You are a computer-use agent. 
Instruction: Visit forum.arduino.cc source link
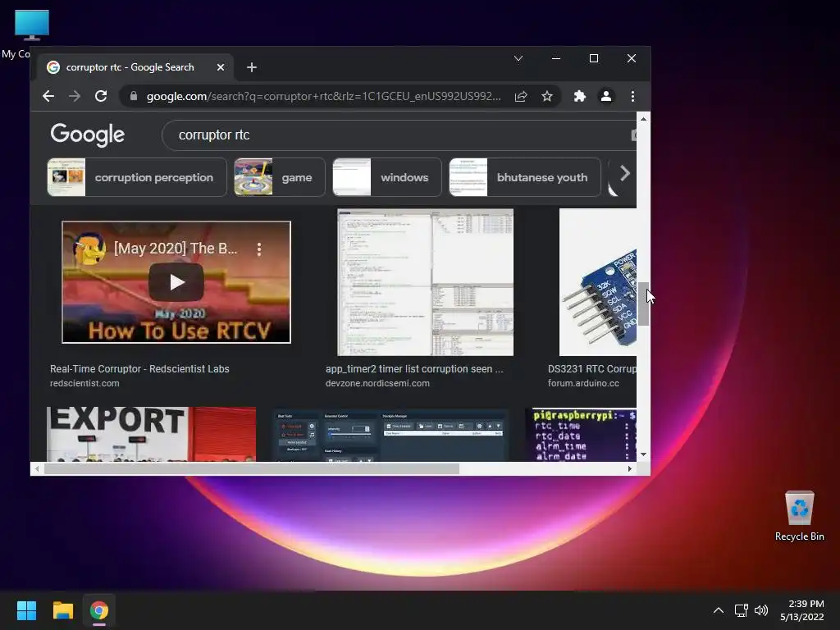coord(583,383)
